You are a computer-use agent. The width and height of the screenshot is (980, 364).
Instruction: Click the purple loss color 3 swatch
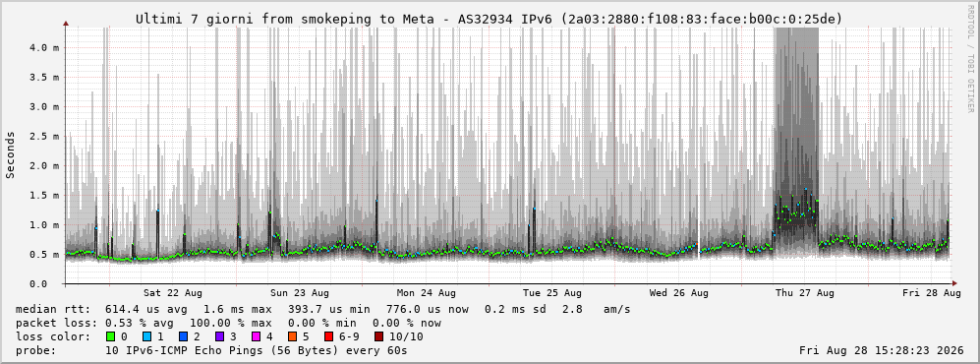[218, 336]
